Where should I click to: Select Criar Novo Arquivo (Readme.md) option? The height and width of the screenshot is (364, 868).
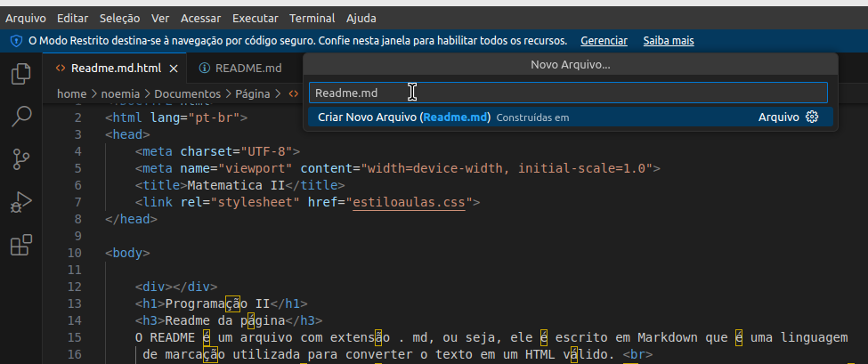point(570,117)
